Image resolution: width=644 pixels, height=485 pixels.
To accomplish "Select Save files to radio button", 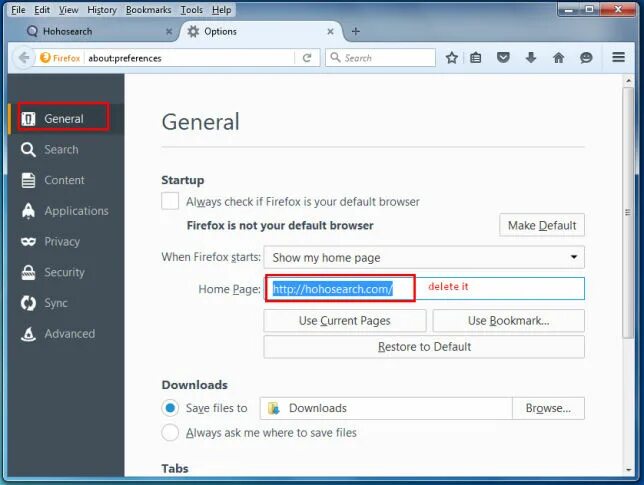I will [170, 408].
